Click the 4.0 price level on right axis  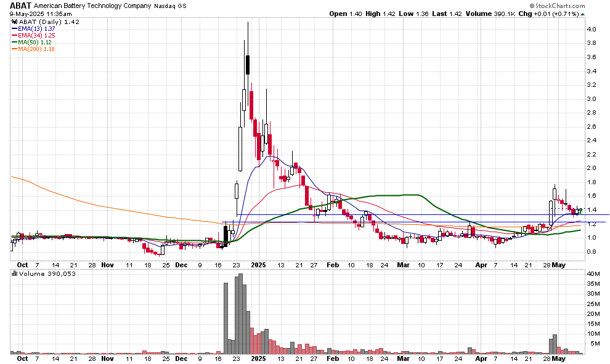[591, 30]
